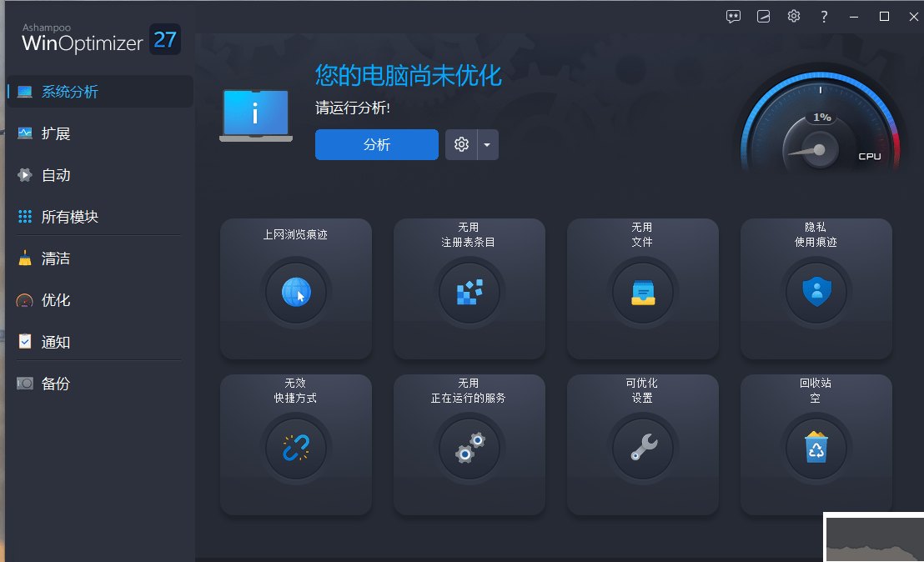The width and height of the screenshot is (924, 562).
Task: Open the 无用正在运行的服务 gears icon
Action: [470, 448]
